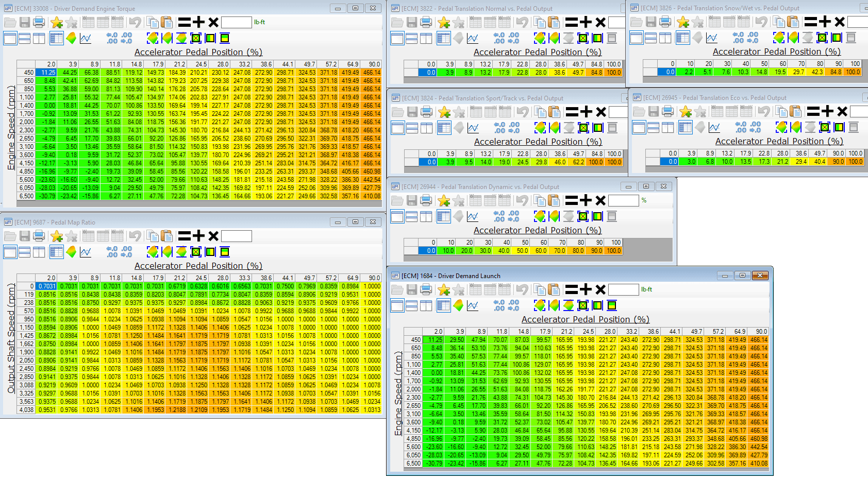This screenshot has width=868, height=481.
Task: Maximize the Pedal Translation Dynamic window
Action: coord(646,186)
